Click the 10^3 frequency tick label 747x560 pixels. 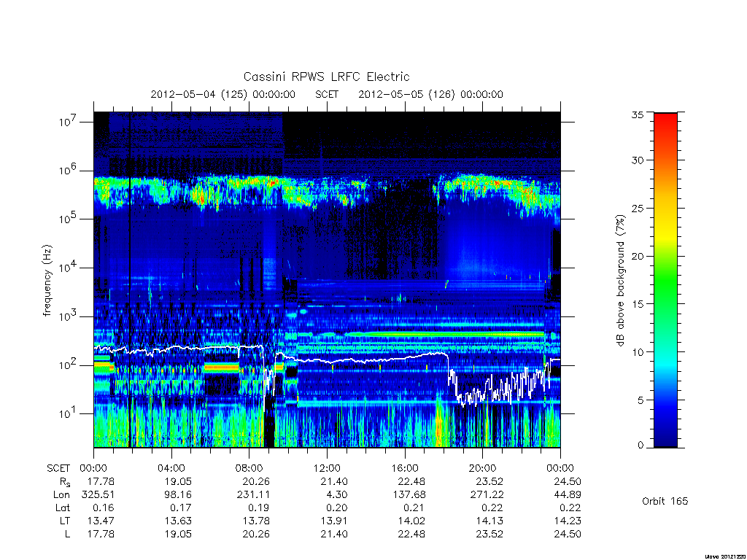pyautogui.click(x=68, y=316)
